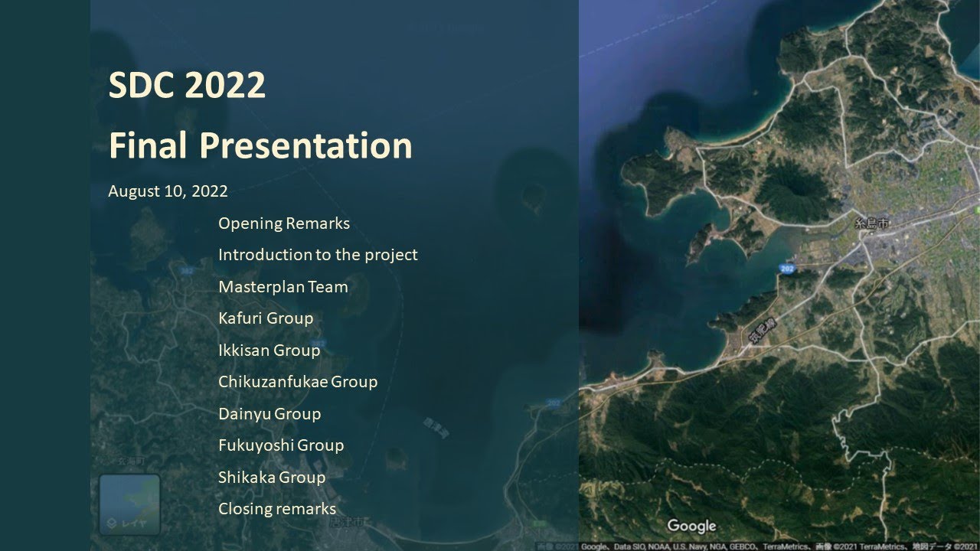Click 'Fukuyoshi Group' agenda item

[x=281, y=445]
